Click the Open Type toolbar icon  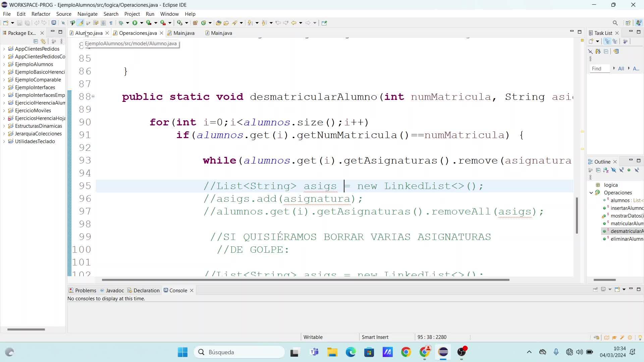(218, 23)
